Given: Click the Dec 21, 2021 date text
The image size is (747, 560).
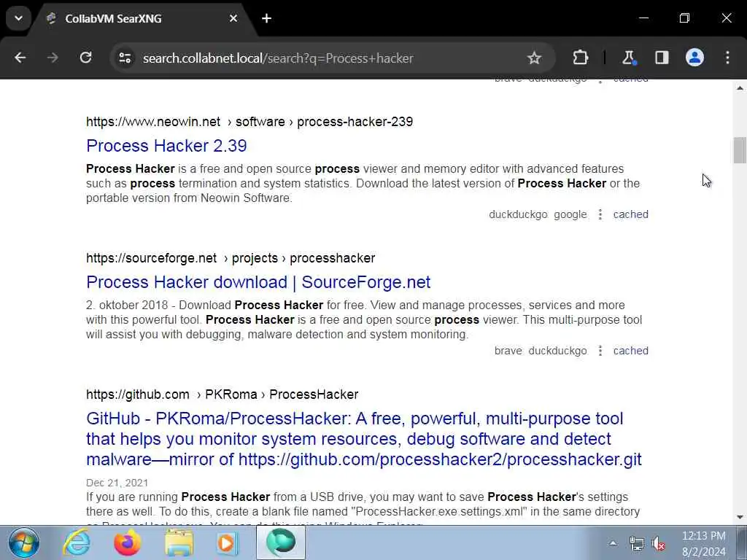Looking at the screenshot, I should (x=117, y=483).
